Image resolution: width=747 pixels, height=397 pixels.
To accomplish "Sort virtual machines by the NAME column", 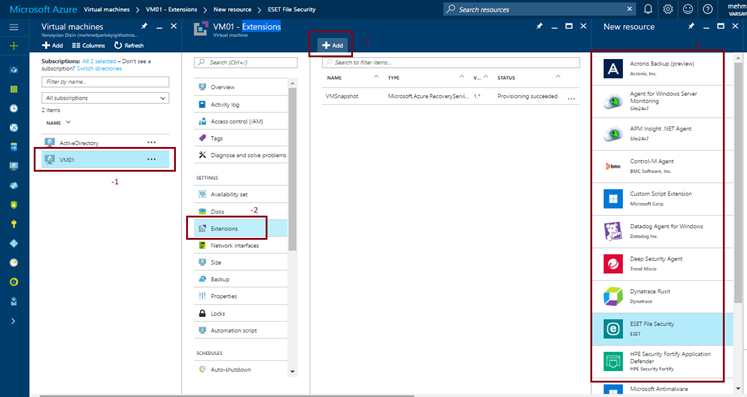I will coord(58,123).
